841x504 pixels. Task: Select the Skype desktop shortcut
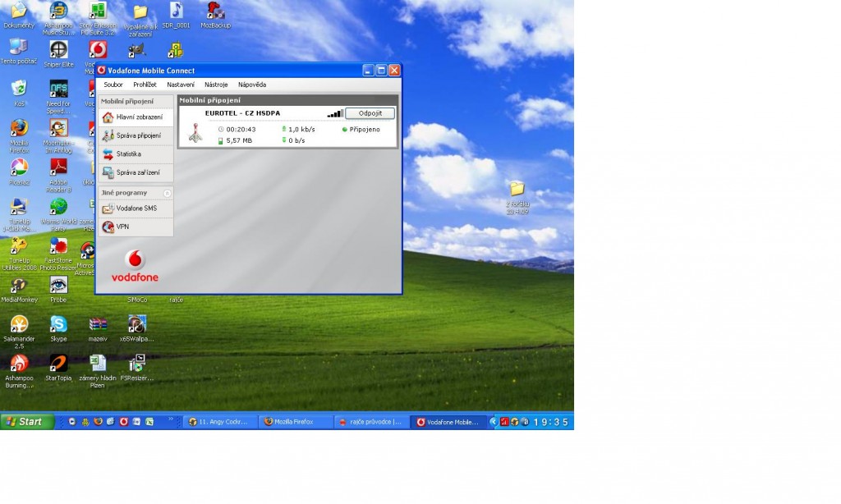[58, 328]
